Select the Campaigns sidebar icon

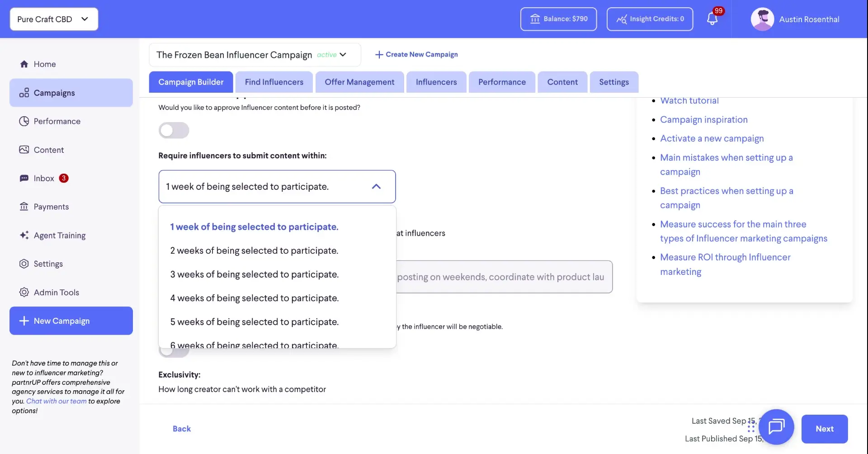(24, 93)
